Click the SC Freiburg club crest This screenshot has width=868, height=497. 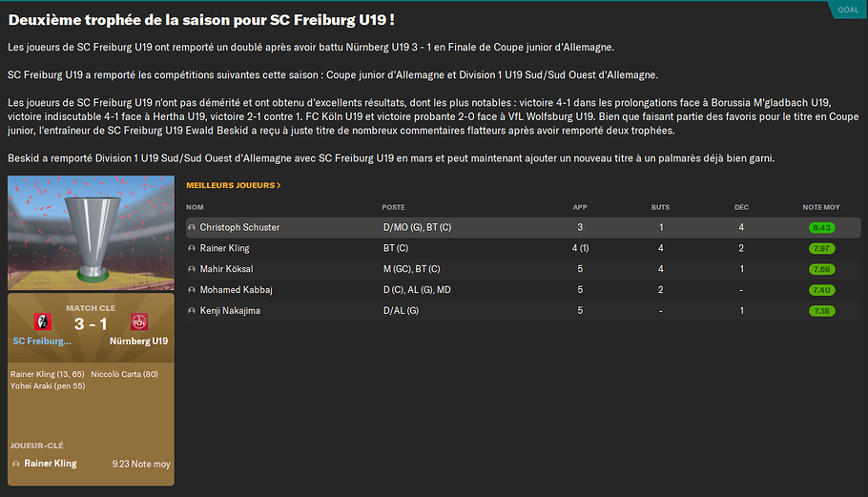click(41, 322)
